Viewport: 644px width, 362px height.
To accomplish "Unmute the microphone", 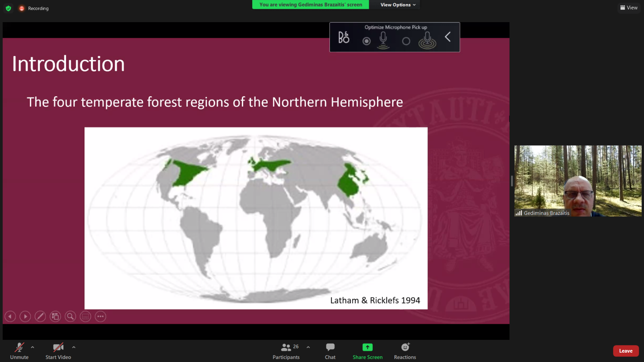I will tap(19, 351).
